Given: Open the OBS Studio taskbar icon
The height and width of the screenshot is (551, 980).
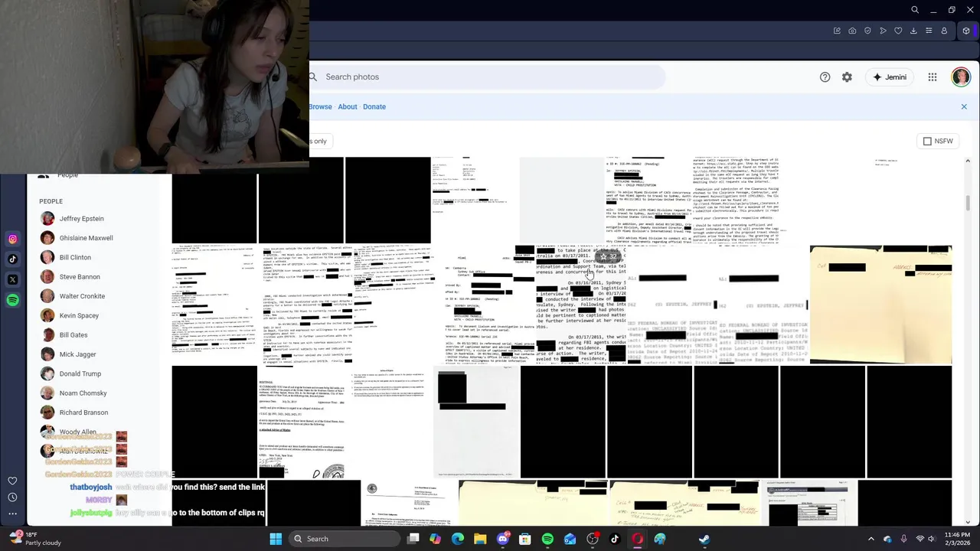Looking at the screenshot, I should 593,539.
